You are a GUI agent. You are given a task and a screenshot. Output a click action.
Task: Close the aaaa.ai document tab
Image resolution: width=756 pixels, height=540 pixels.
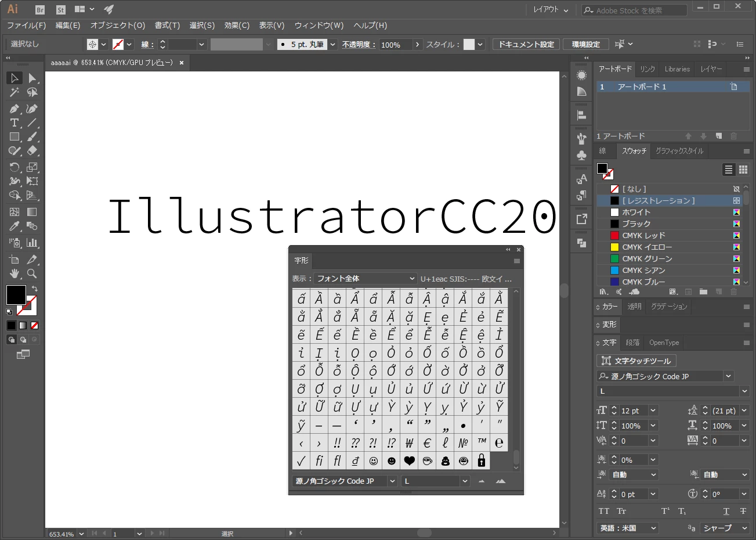[182, 63]
